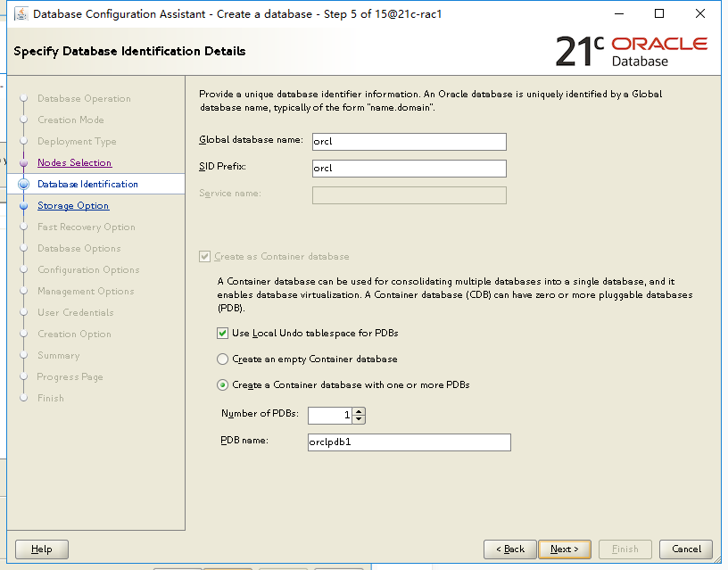728x570 pixels.
Task: Decrease the Number of PDBs spinner
Action: tap(359, 419)
